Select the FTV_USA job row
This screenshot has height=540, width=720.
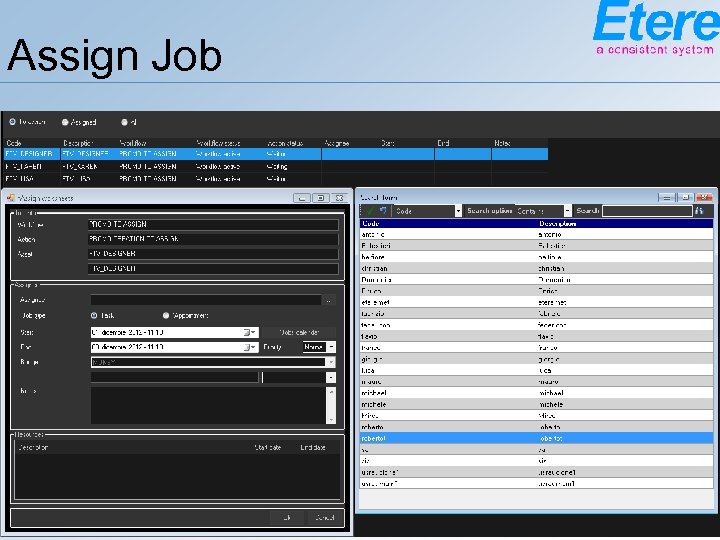(276, 179)
